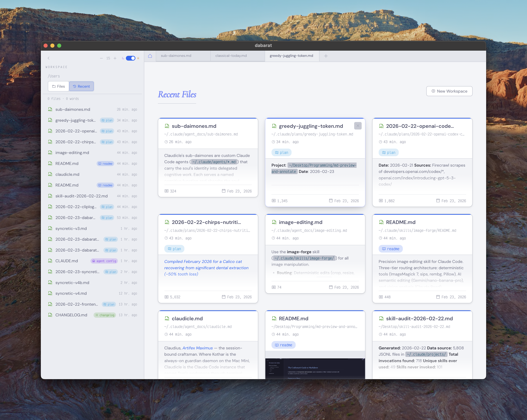Collapse the sidebar with the back chevron

click(49, 58)
